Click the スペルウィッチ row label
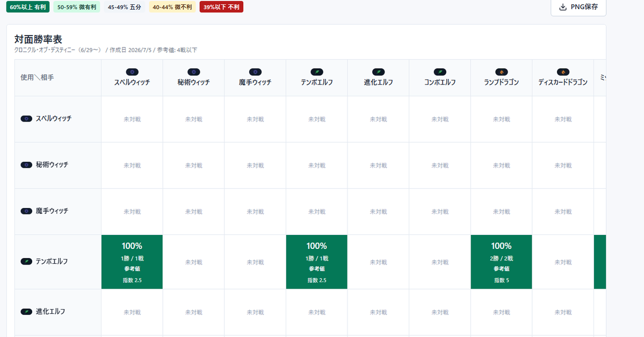 53,118
